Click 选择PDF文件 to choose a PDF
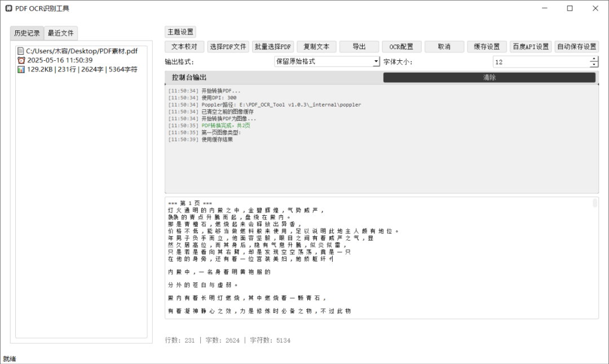This screenshot has width=609, height=364. [228, 47]
